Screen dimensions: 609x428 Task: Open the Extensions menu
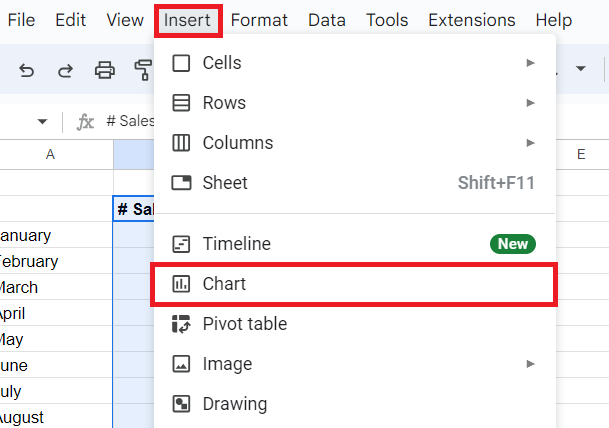472,20
